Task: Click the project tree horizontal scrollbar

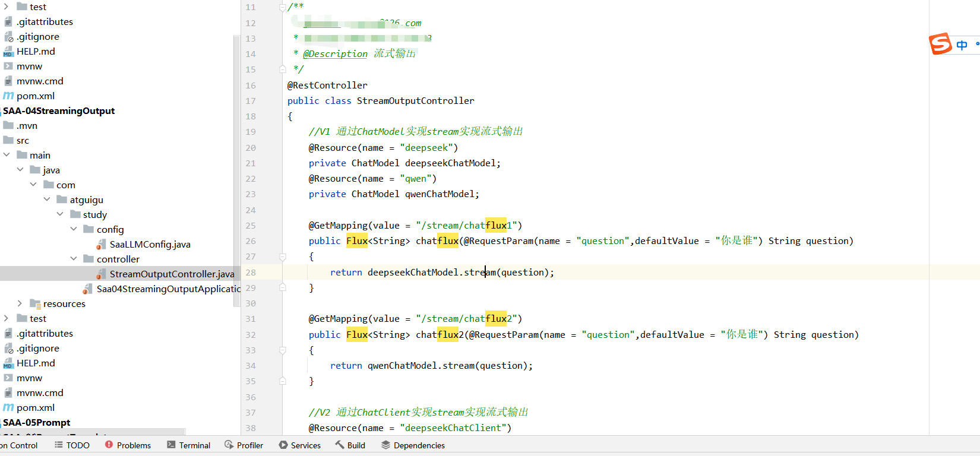Action: 93,432
